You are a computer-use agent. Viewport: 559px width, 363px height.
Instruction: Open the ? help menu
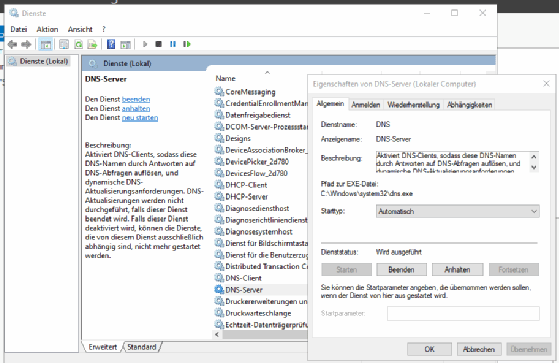tap(104, 29)
